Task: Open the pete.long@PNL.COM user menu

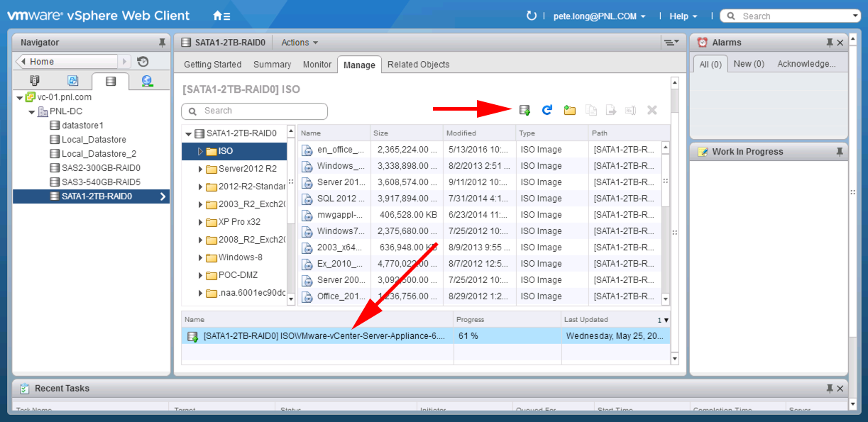Action: pos(600,16)
